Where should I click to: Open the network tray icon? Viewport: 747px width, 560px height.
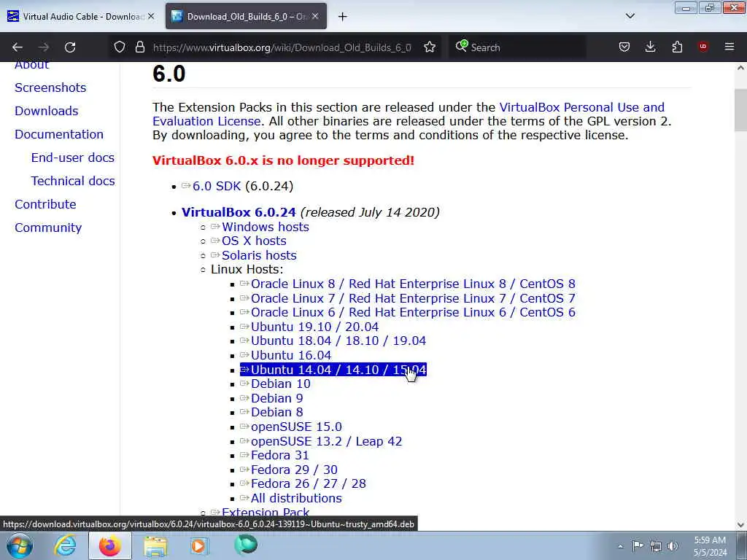[656, 546]
